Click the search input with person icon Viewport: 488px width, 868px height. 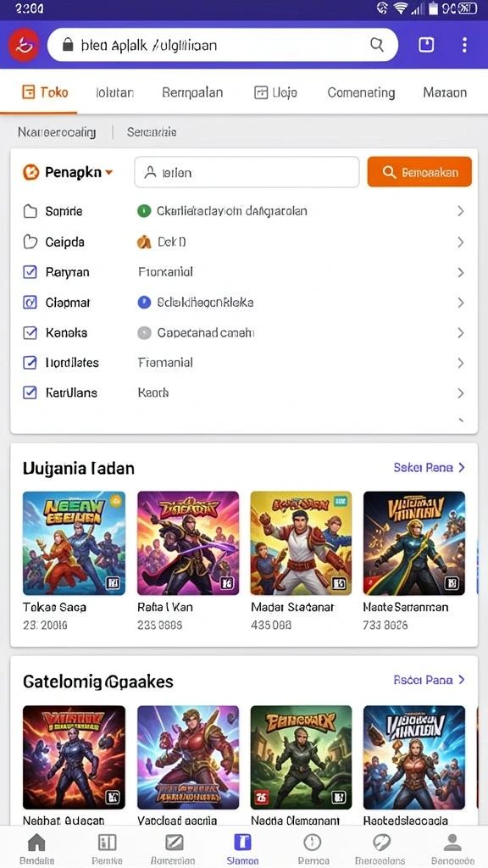[247, 172]
